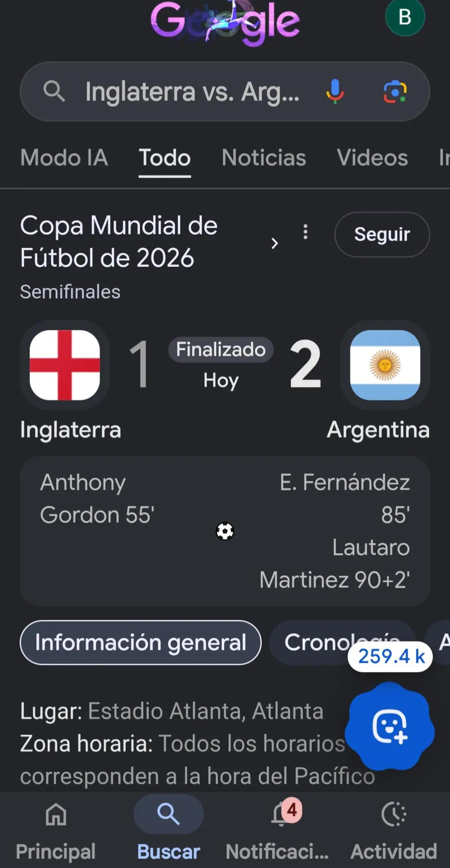Switch to the Noticias tab
This screenshot has width=450, height=868.
(264, 158)
